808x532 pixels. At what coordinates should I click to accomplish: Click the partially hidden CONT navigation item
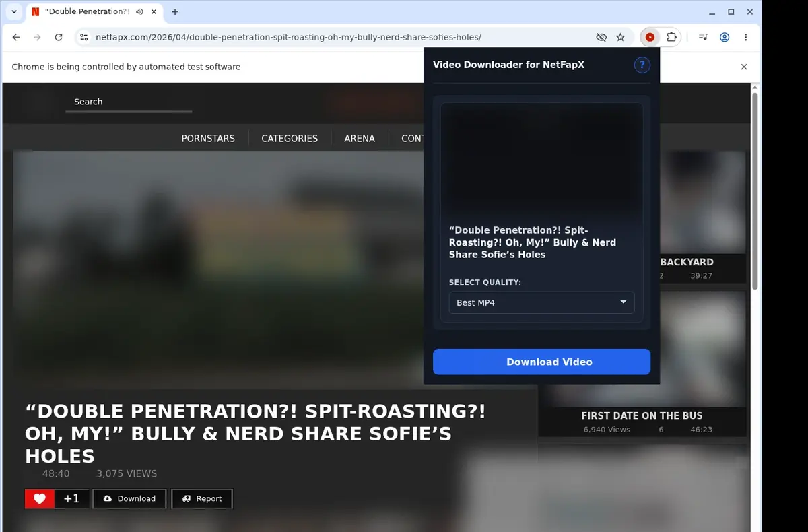pyautogui.click(x=412, y=138)
